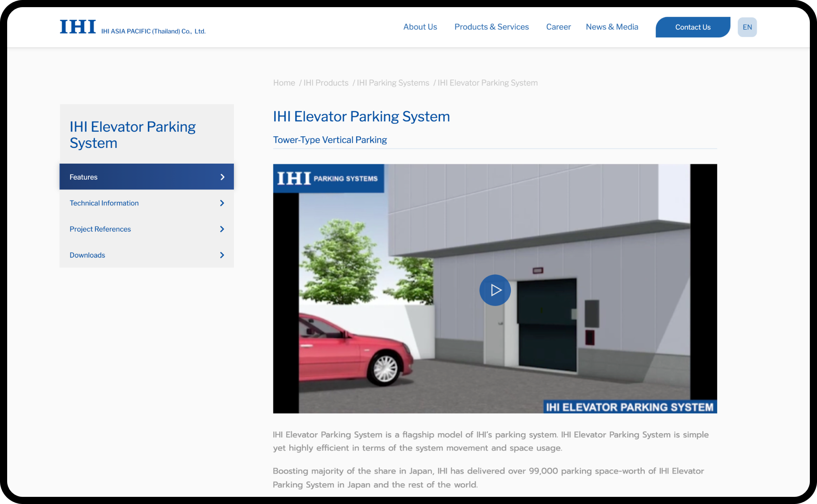Open the About Us menu
This screenshot has width=817, height=504.
tap(420, 27)
